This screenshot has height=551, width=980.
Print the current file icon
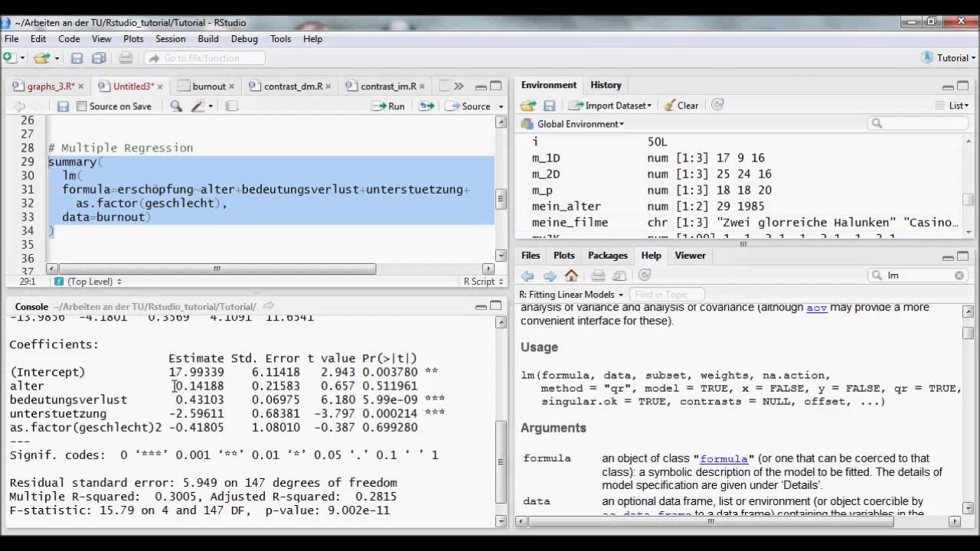pyautogui.click(x=126, y=58)
